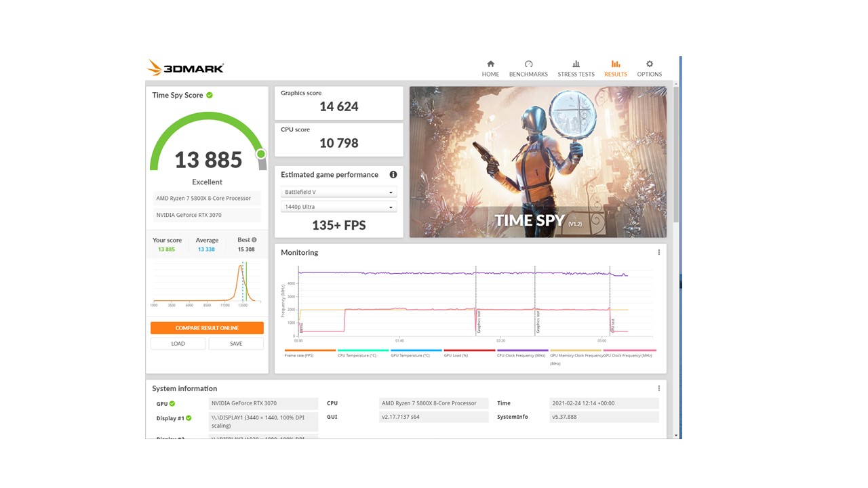868x488 pixels.
Task: Click the green check beside Display #1
Action: pyautogui.click(x=189, y=418)
